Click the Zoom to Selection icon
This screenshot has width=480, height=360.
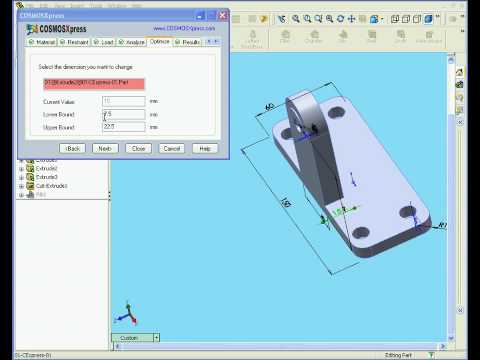329,19
